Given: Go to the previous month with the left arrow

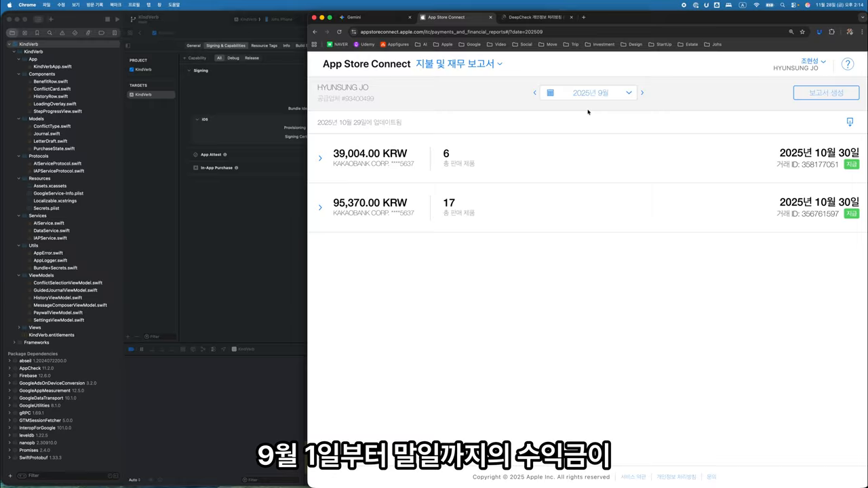Looking at the screenshot, I should point(534,93).
